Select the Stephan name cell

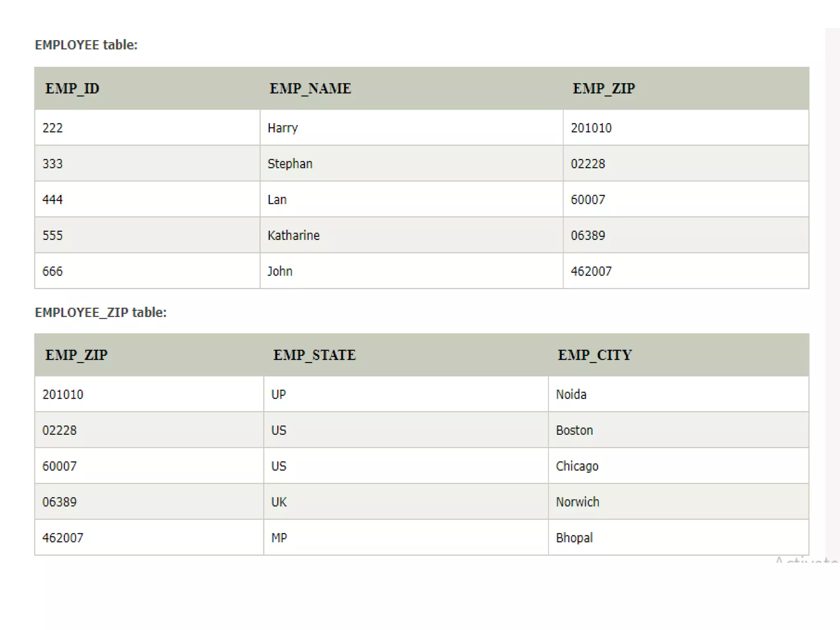pyautogui.click(x=290, y=164)
